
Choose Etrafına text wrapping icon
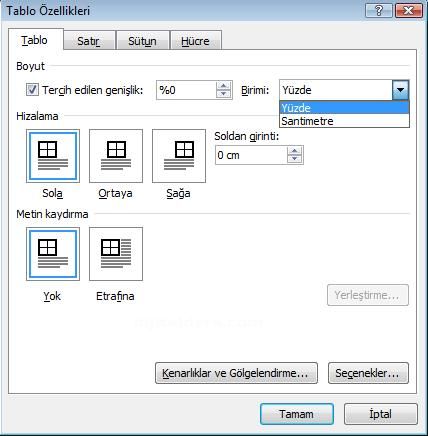[116, 254]
